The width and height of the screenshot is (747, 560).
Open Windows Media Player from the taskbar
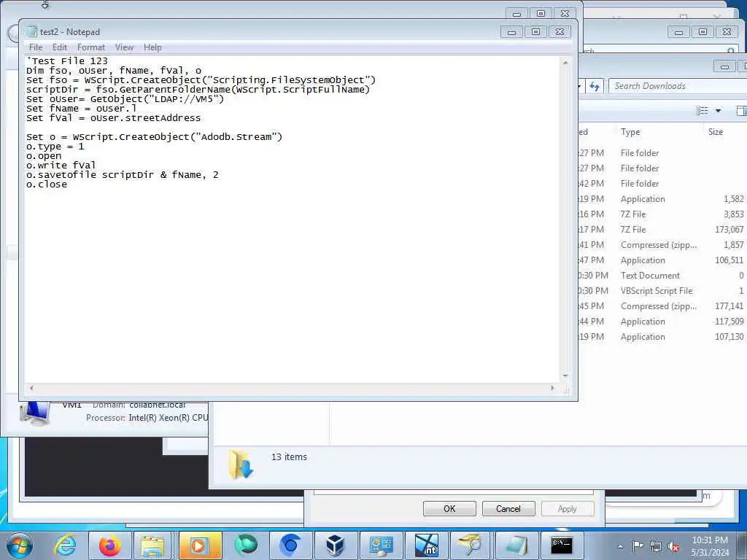pyautogui.click(x=200, y=545)
